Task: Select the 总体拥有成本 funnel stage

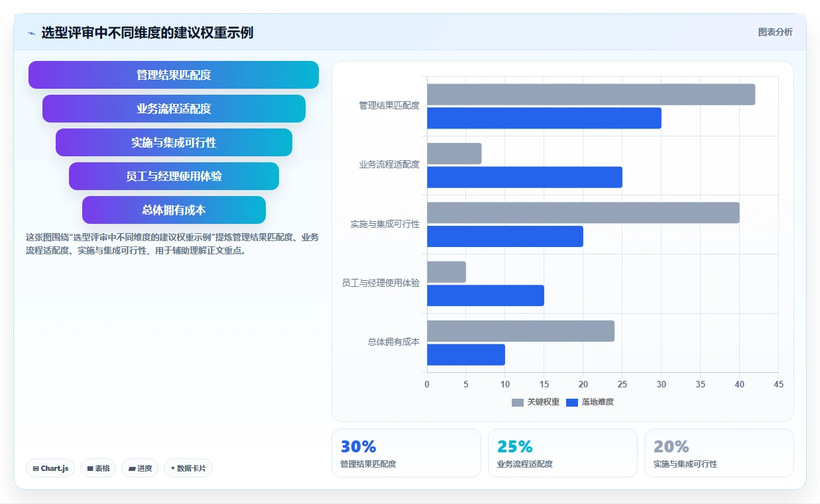Action: tap(174, 210)
